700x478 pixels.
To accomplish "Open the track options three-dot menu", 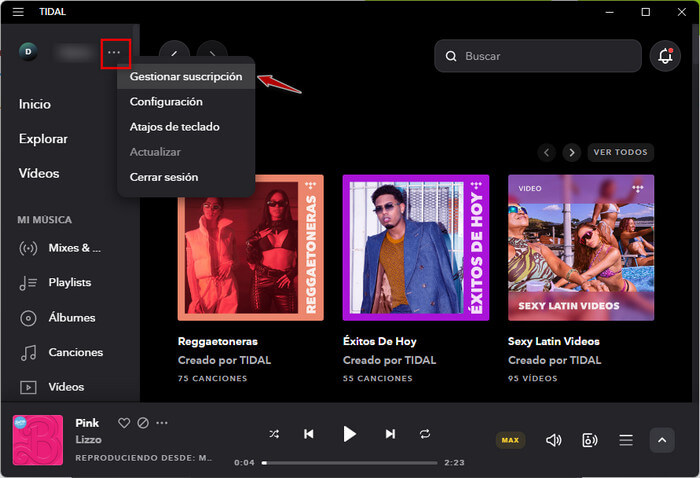I will click(x=162, y=423).
